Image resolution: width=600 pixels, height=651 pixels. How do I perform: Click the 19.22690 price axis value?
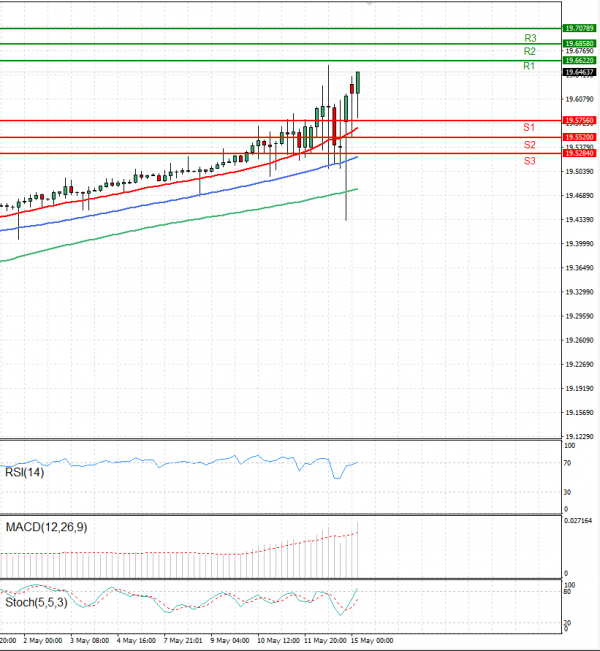point(580,365)
